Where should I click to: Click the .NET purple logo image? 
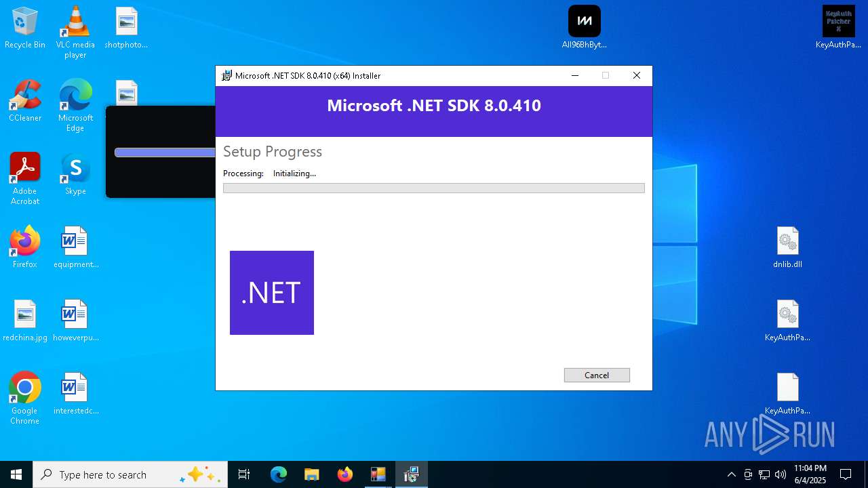tap(272, 293)
